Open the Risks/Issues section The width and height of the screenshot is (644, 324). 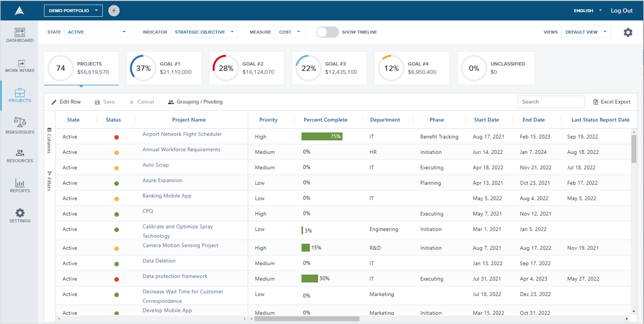(19, 126)
